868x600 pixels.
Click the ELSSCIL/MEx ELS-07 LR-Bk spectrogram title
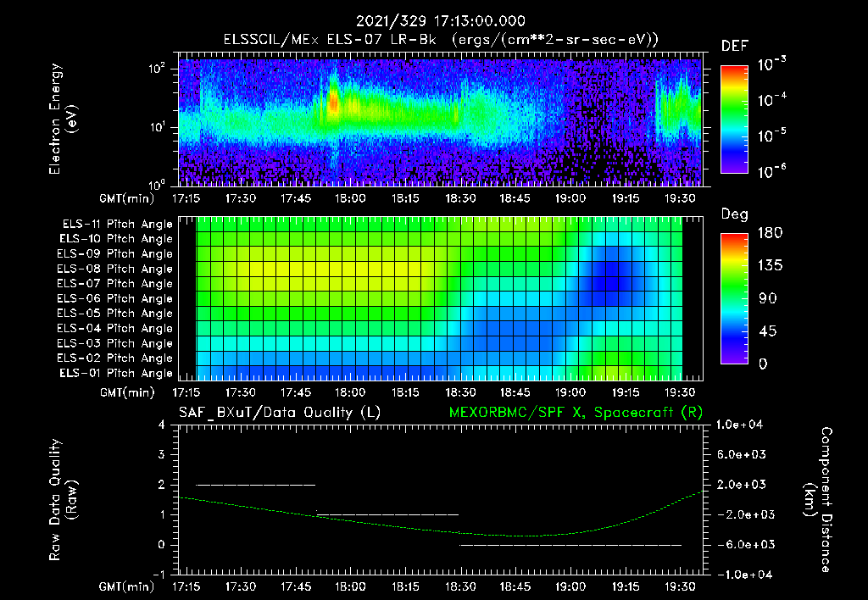coord(441,39)
